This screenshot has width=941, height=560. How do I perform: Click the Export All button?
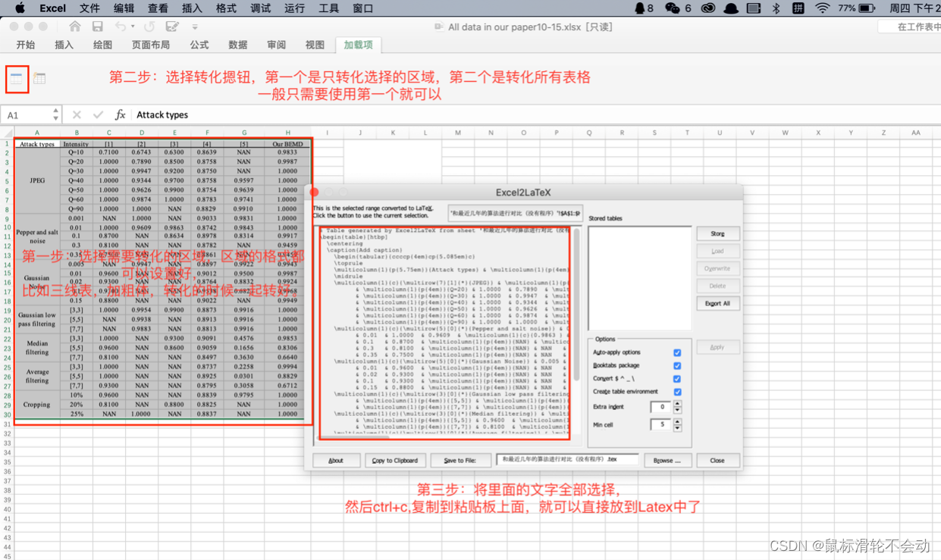(x=717, y=303)
